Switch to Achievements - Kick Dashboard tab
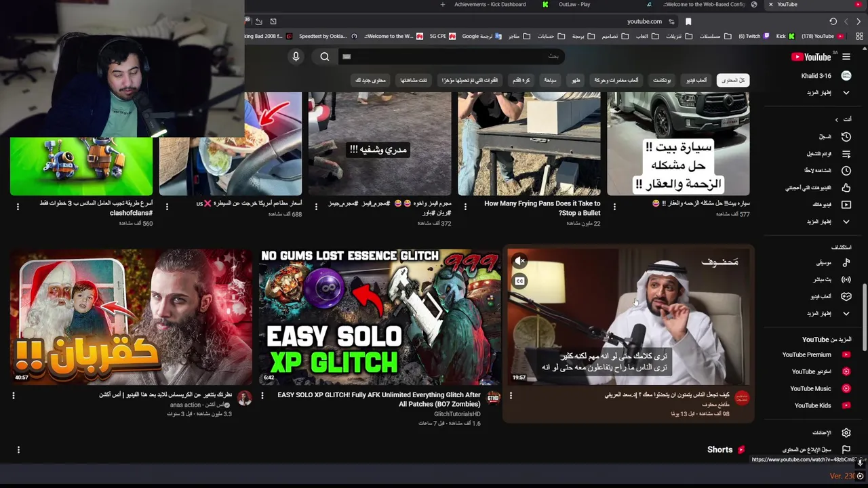Screen dimensions: 868x488 point(490,5)
